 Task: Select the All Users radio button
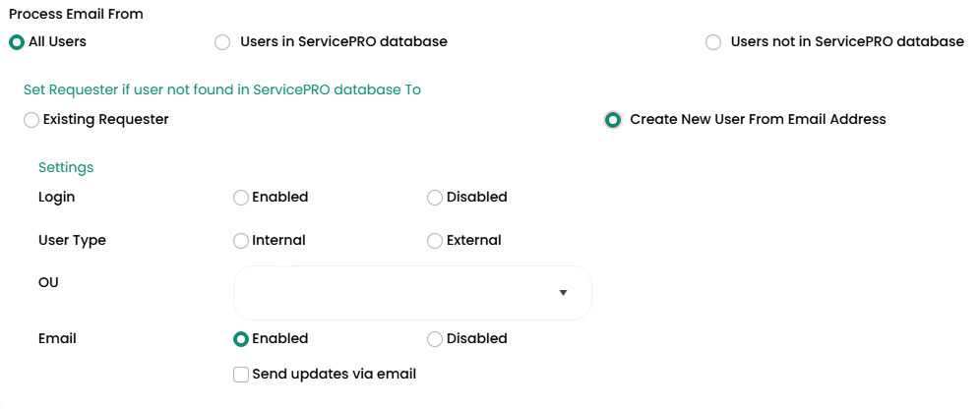tap(16, 42)
